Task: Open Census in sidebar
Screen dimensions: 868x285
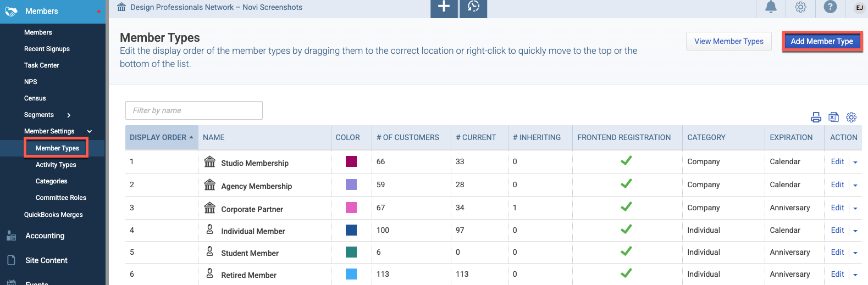Action: click(35, 98)
